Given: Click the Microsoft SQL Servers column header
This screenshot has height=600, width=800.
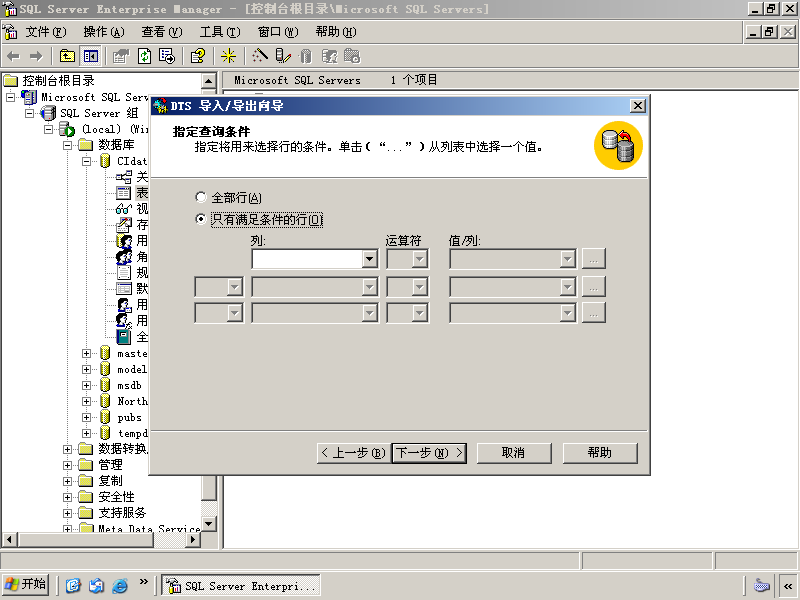Looking at the screenshot, I should (297, 80).
